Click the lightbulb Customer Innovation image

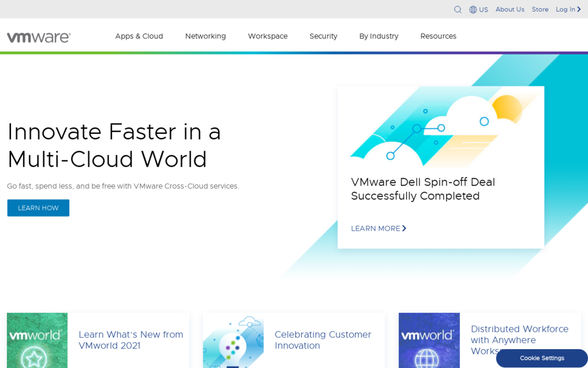pos(233,340)
